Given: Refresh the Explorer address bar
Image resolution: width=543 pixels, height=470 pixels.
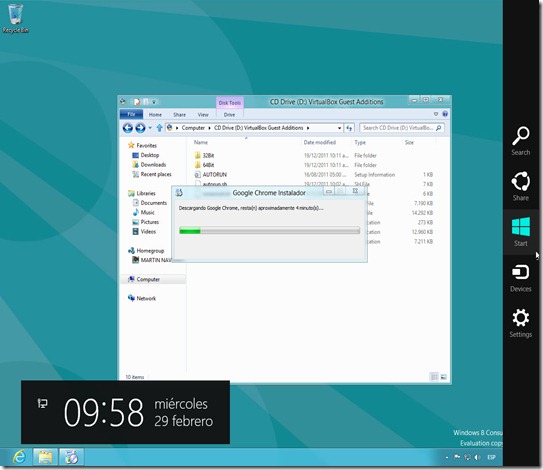Looking at the screenshot, I should click(x=349, y=128).
